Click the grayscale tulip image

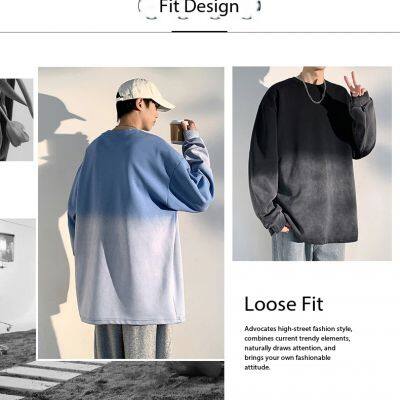(x=16, y=120)
